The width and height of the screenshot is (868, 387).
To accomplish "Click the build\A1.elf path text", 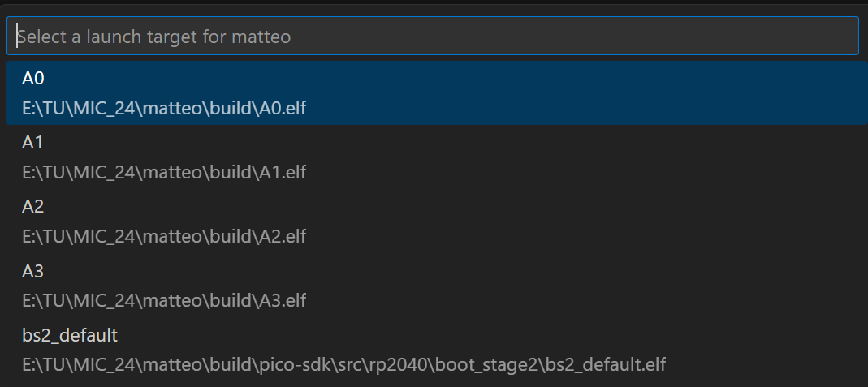I will (164, 172).
